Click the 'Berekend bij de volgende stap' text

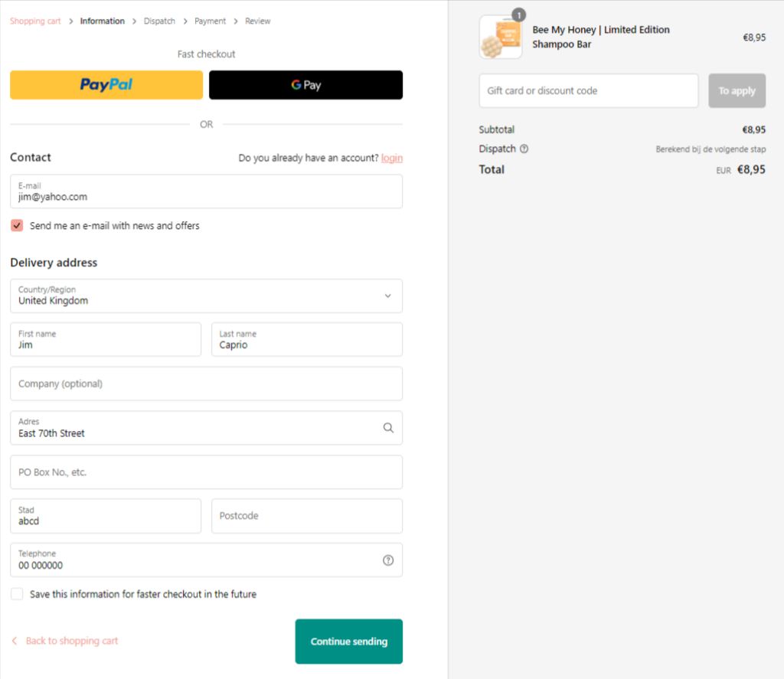click(710, 149)
